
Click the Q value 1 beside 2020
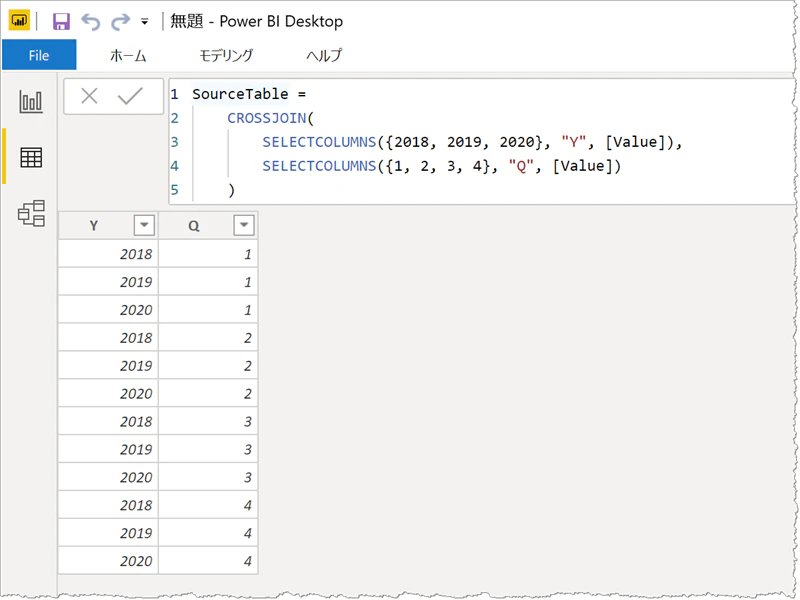[x=208, y=310]
